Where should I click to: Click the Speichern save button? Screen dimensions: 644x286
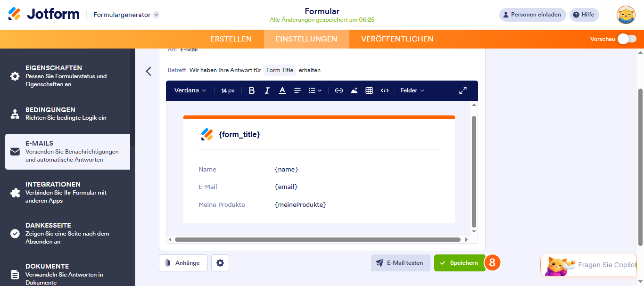459,263
